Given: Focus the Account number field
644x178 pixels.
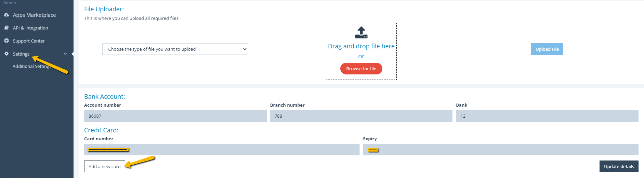Looking at the screenshot, I should (175, 116).
